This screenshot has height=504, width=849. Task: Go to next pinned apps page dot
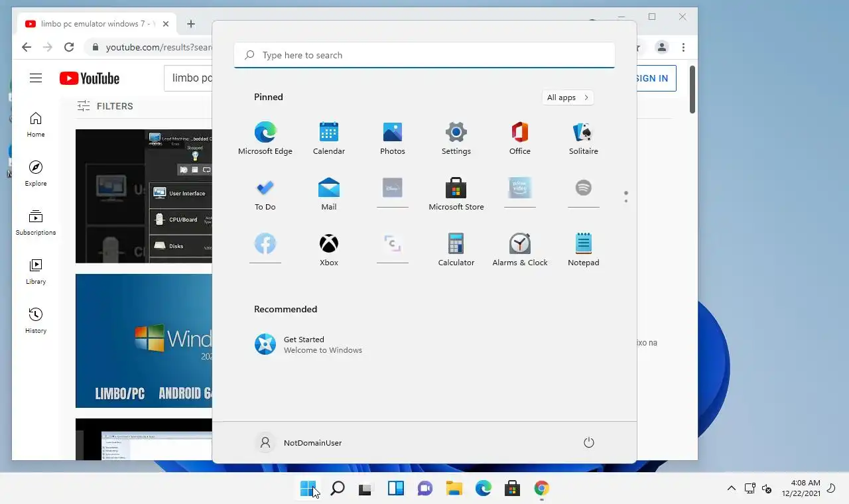point(626,200)
